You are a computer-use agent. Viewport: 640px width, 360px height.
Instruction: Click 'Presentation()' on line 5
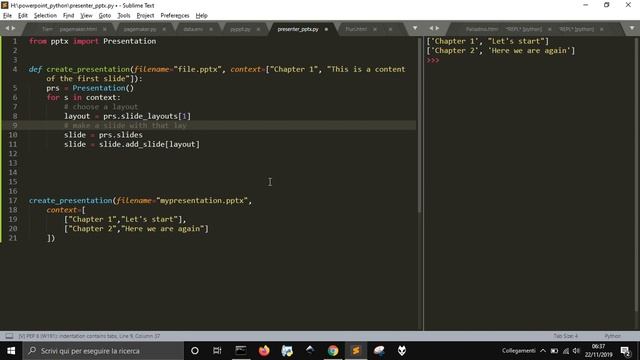click(103, 88)
